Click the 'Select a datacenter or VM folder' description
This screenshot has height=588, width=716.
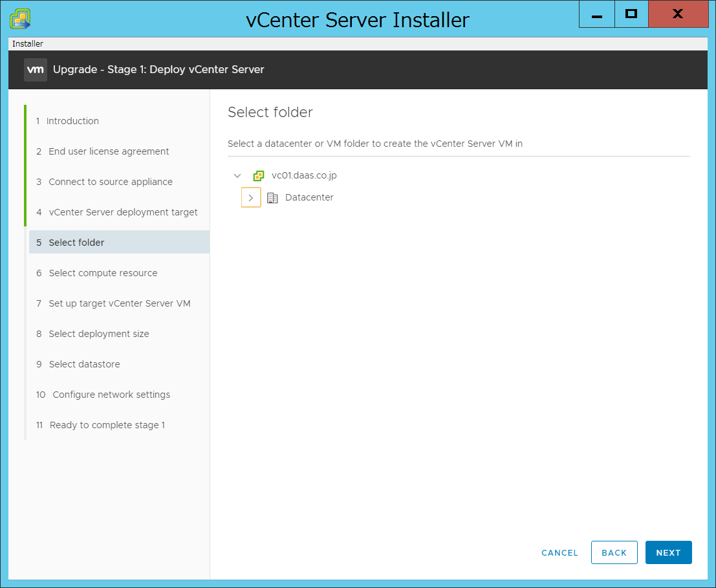pos(375,144)
